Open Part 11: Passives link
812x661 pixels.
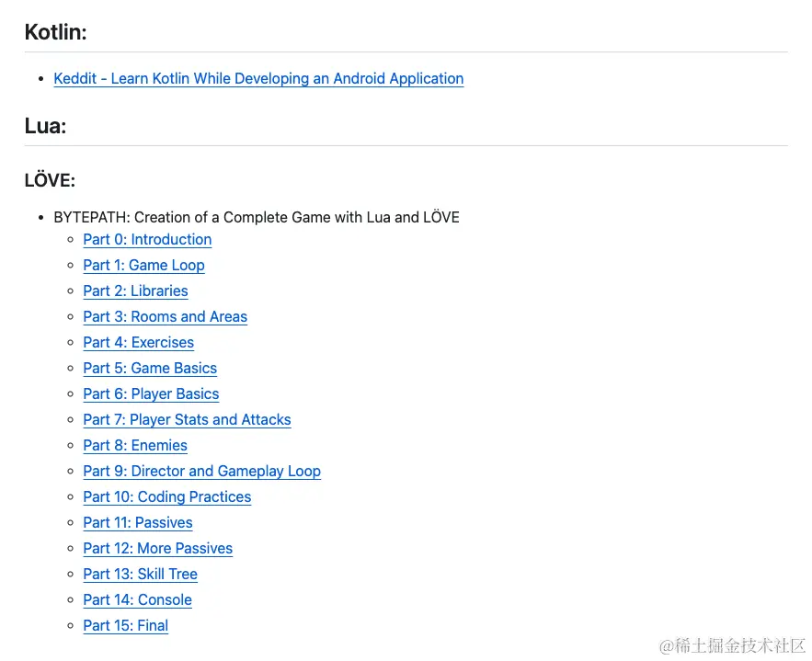[138, 523]
